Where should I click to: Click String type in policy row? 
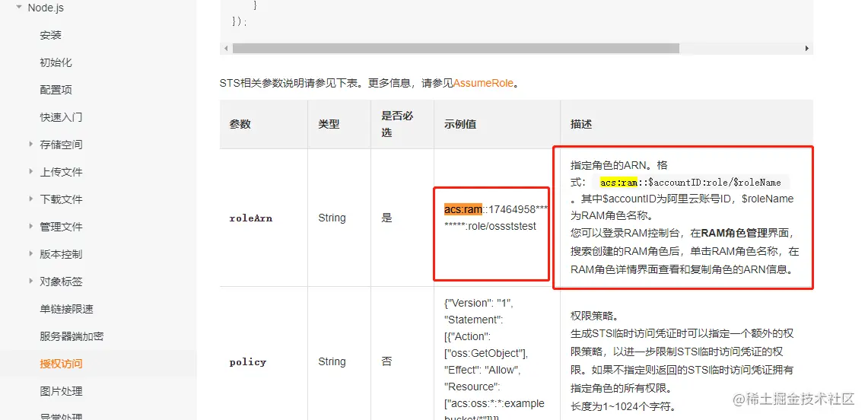332,362
